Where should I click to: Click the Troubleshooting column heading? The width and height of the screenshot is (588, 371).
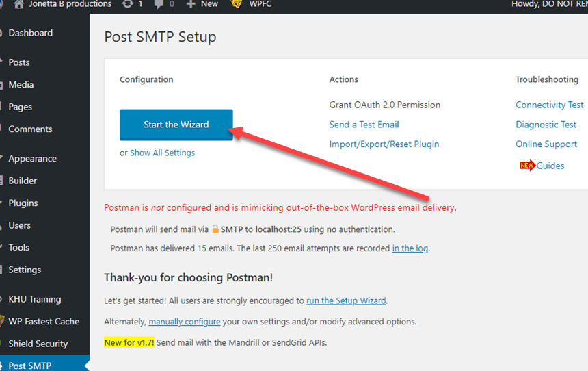pos(547,79)
